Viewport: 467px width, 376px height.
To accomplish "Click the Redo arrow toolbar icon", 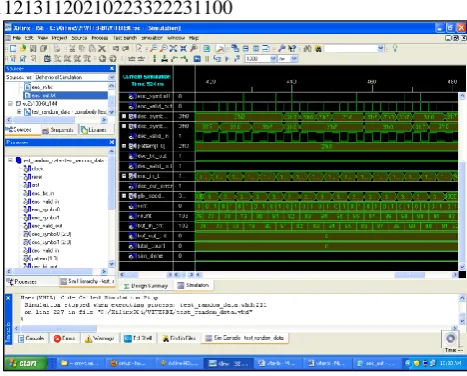I will pyautogui.click(x=125, y=49).
